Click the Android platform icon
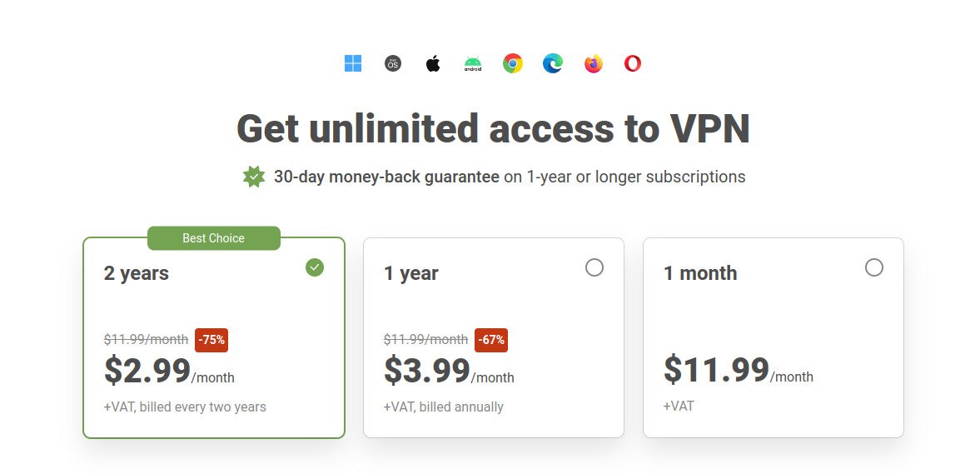 [473, 63]
